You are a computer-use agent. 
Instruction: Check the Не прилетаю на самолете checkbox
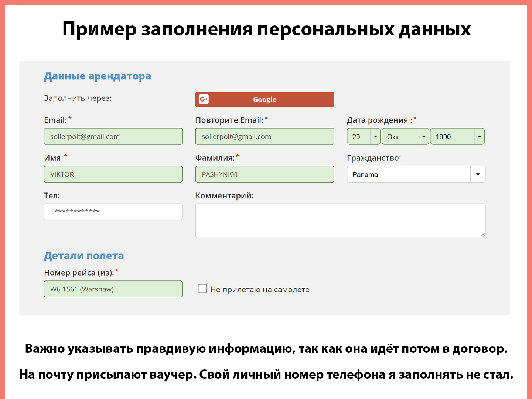pyautogui.click(x=202, y=289)
